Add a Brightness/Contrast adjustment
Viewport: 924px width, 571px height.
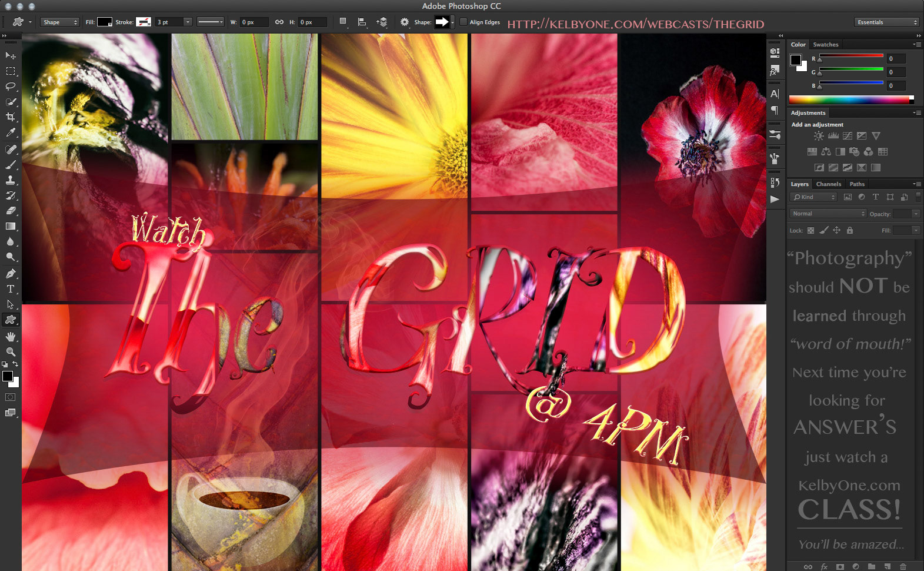pyautogui.click(x=819, y=136)
